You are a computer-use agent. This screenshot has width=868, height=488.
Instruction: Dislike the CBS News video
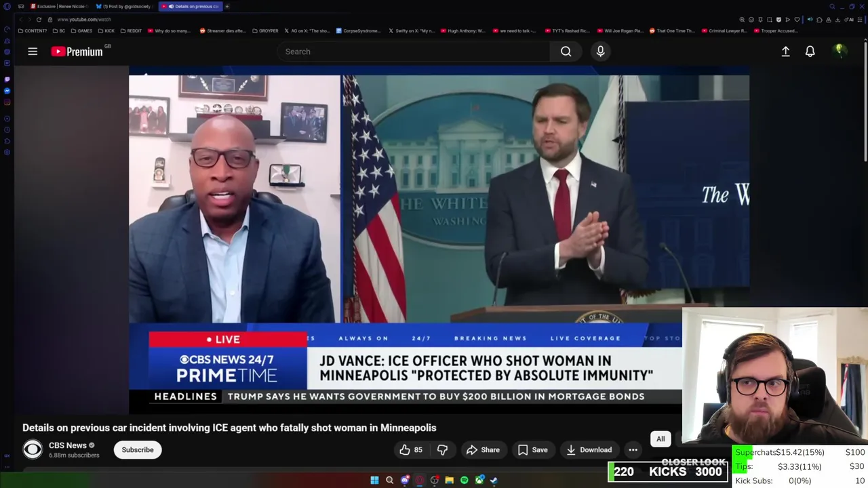442,450
